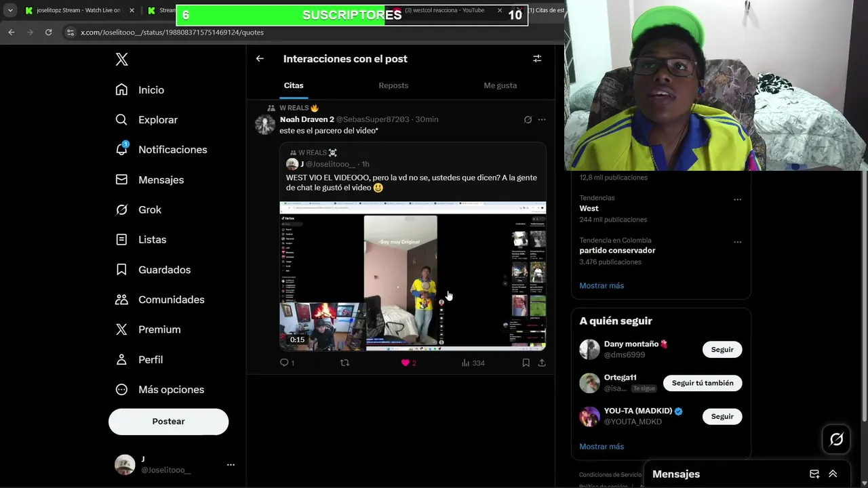
Task: Click the Premium X icon
Action: pos(121,329)
